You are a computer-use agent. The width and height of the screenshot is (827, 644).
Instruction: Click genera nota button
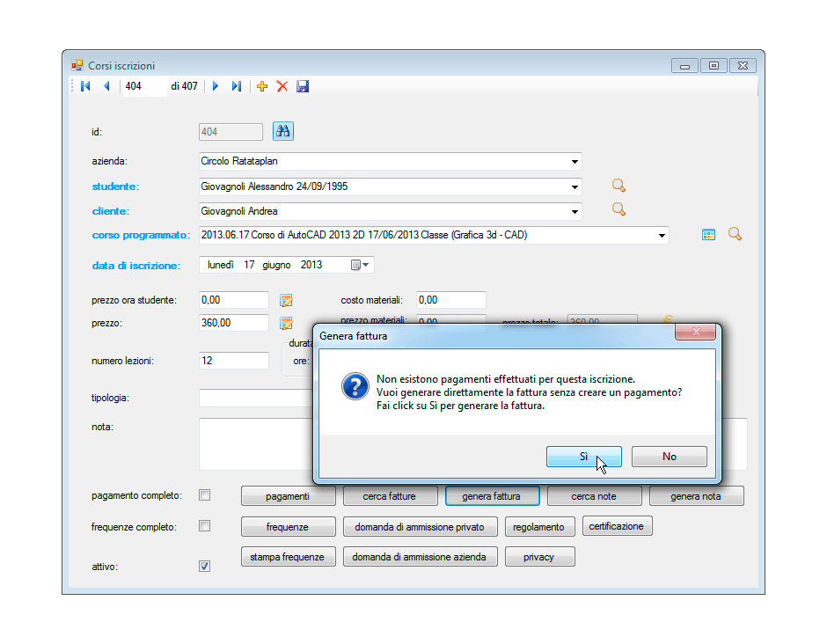pos(696,496)
